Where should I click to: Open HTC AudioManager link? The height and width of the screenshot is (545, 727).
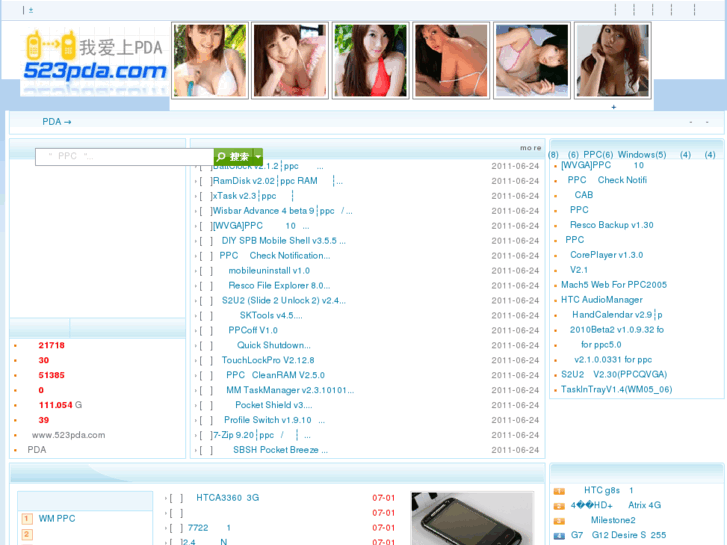(x=602, y=300)
